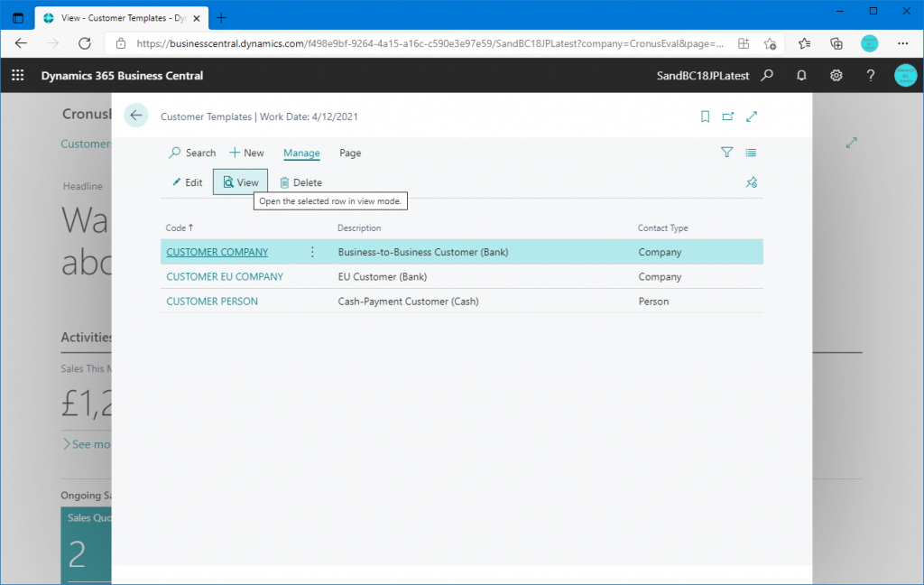The width and height of the screenshot is (924, 585).
Task: Expand Customer Templates page to full width
Action: 752,116
